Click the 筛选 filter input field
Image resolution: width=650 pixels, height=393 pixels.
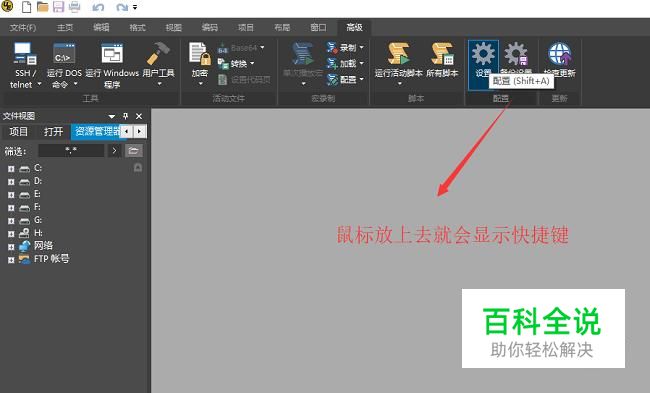71,150
